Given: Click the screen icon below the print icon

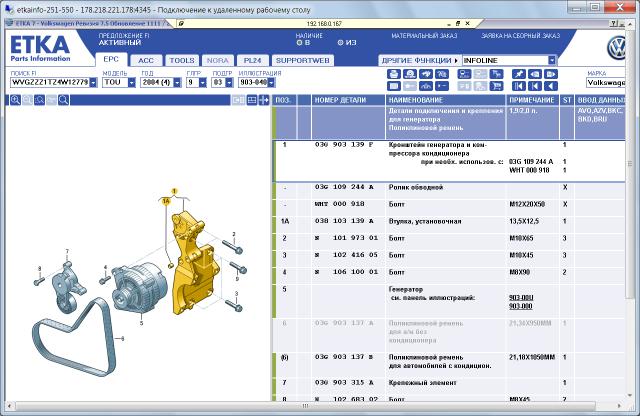Looking at the screenshot, I should pyautogui.click(x=393, y=86).
